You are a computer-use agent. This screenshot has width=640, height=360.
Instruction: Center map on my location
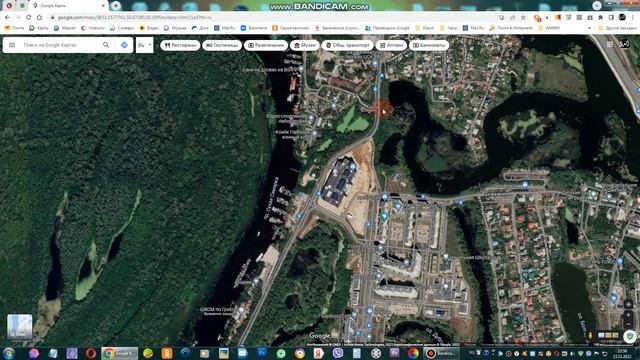pyautogui.click(x=629, y=304)
